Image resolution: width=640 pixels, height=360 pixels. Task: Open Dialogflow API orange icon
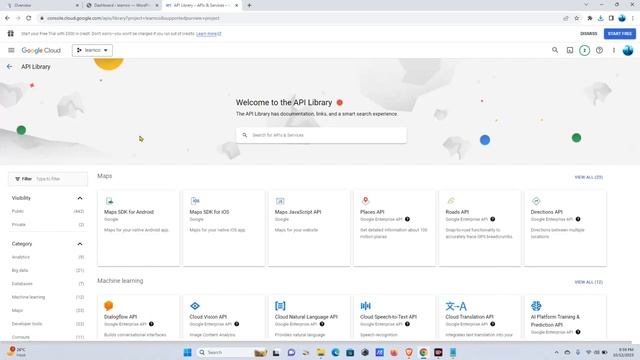(109, 306)
